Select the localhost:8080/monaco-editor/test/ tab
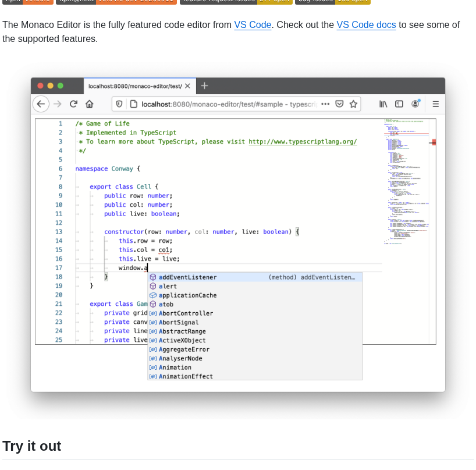 (x=140, y=86)
